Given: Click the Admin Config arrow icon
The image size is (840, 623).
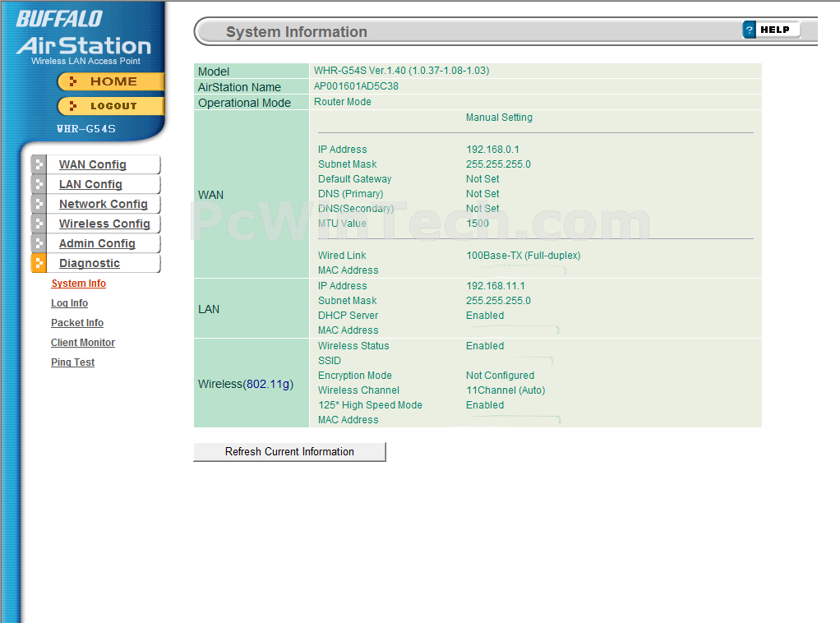Looking at the screenshot, I should (39, 244).
